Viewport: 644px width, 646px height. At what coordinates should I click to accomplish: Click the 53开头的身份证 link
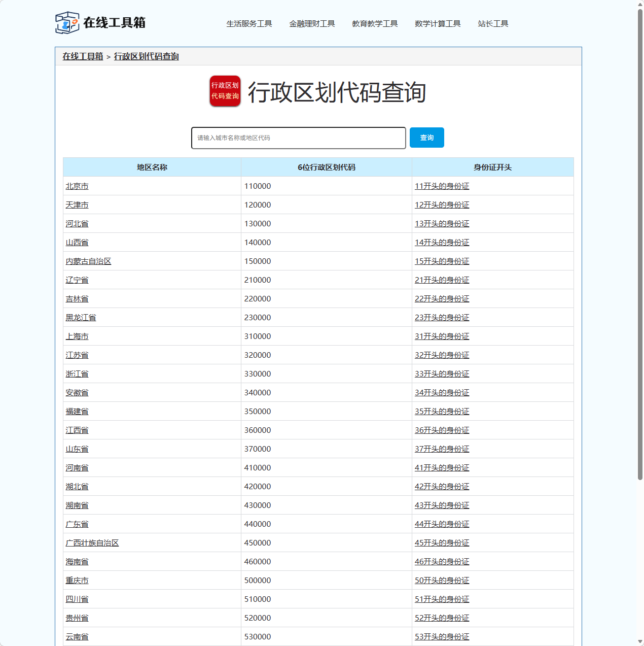click(442, 636)
